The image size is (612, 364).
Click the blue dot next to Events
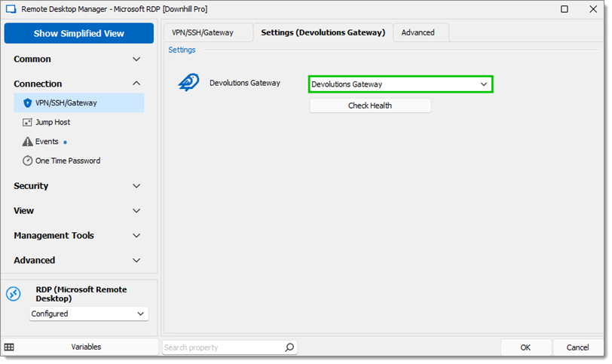click(65, 142)
